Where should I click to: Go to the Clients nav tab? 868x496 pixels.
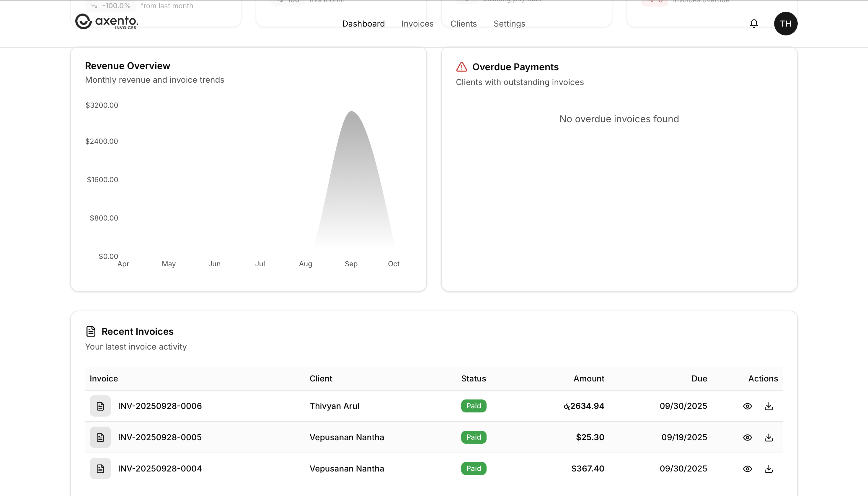[463, 24]
